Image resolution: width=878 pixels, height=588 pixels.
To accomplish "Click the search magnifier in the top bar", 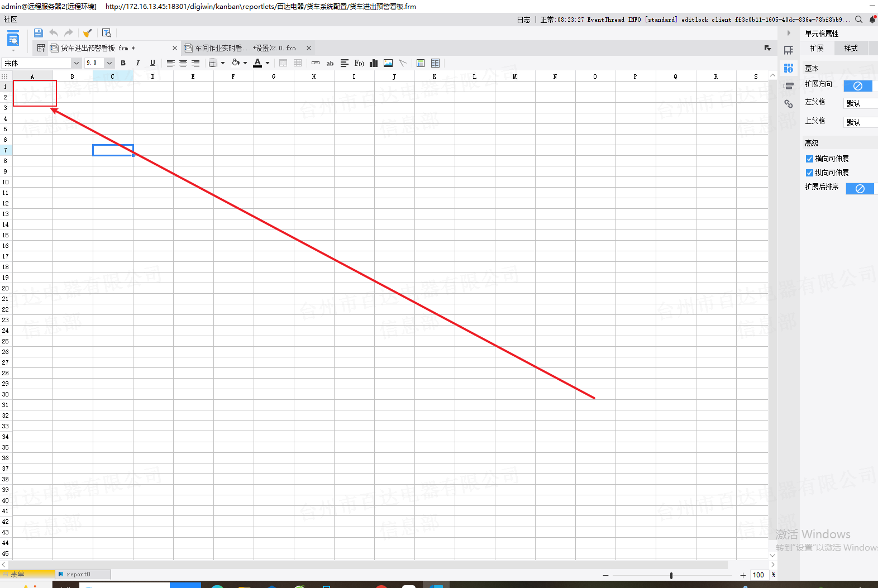I will pos(859,20).
